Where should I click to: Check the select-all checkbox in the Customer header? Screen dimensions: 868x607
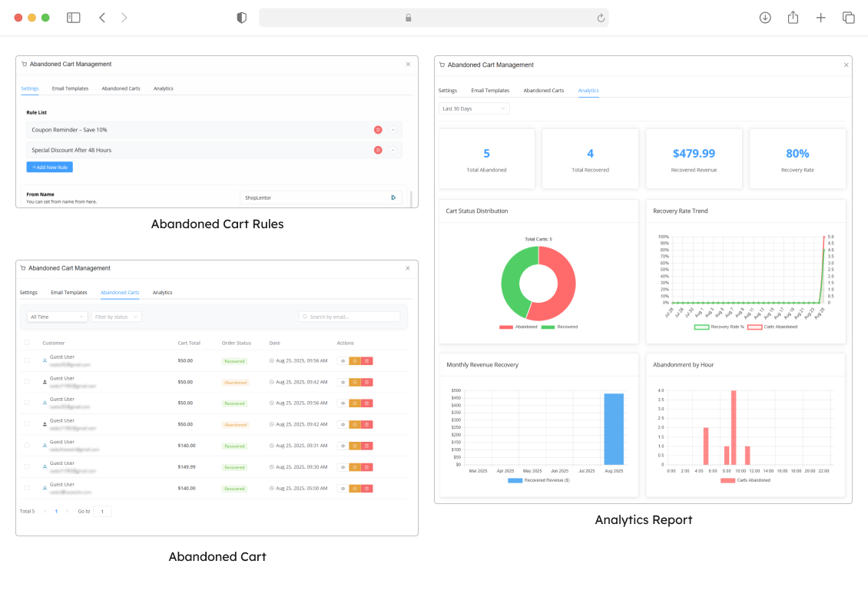[x=27, y=343]
